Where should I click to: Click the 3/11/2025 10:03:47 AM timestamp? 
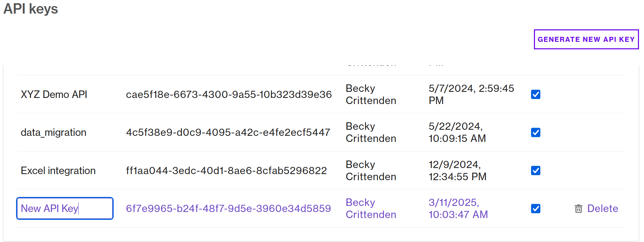point(458,208)
